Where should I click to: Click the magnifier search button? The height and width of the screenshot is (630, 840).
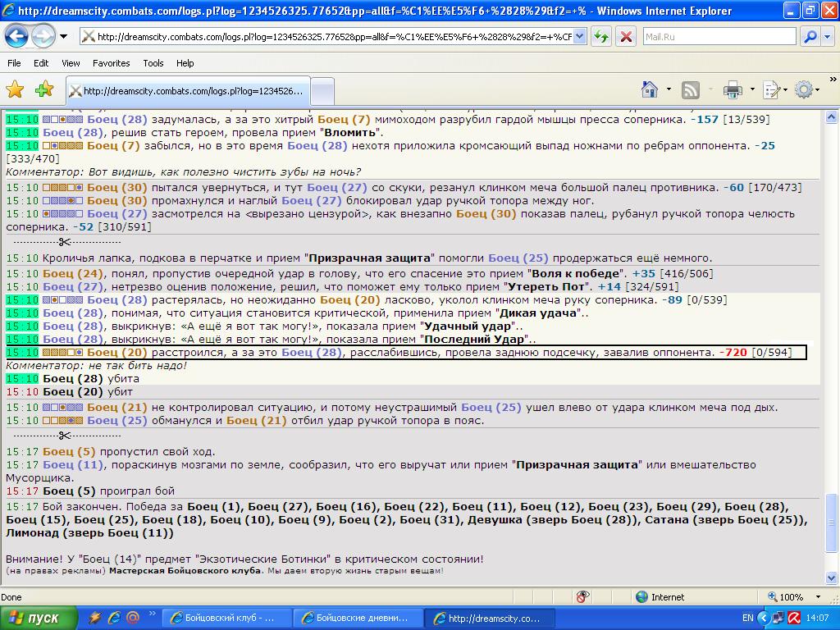point(810,36)
